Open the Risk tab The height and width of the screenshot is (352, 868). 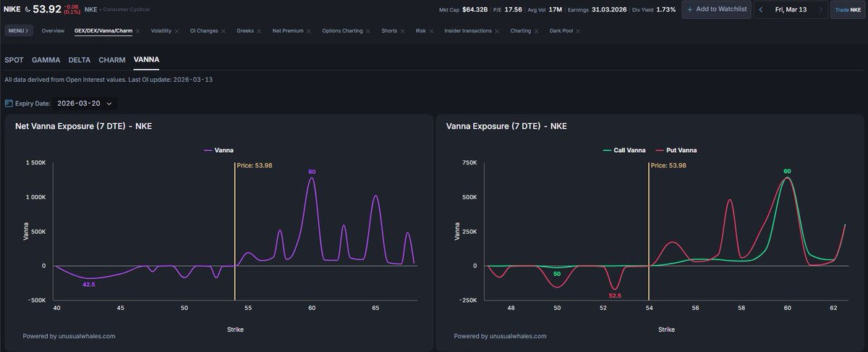click(421, 31)
